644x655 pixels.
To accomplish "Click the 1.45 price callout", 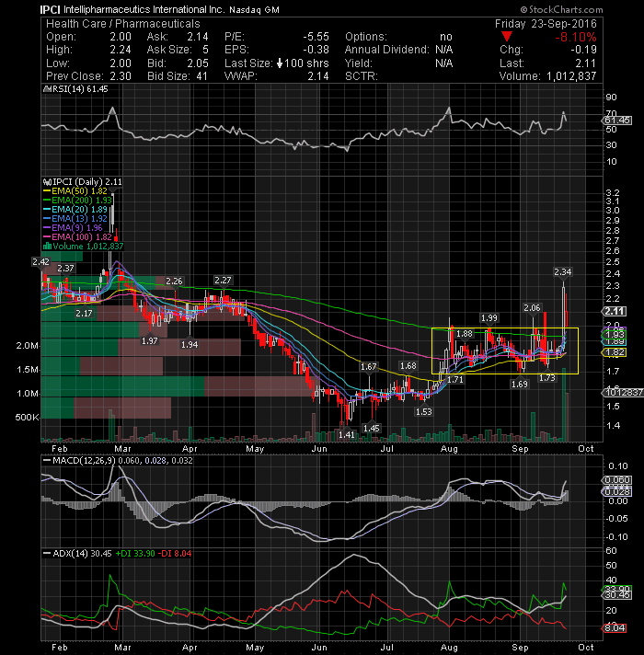I will pos(372,428).
